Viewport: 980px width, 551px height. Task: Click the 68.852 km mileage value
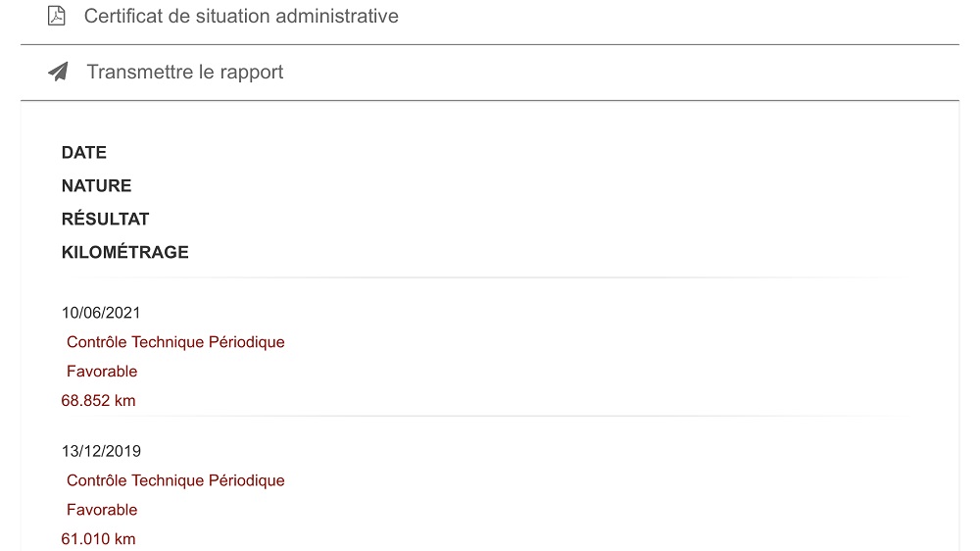point(98,401)
